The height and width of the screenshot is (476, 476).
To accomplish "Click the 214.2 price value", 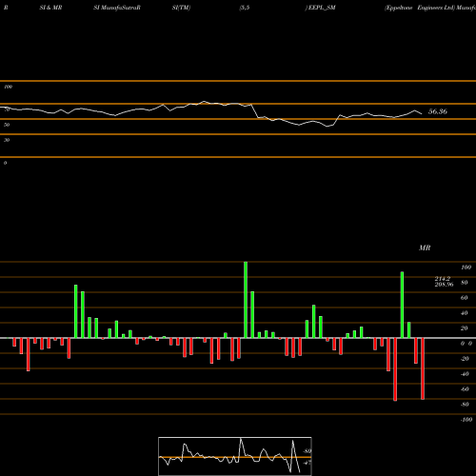I will click(443, 278).
